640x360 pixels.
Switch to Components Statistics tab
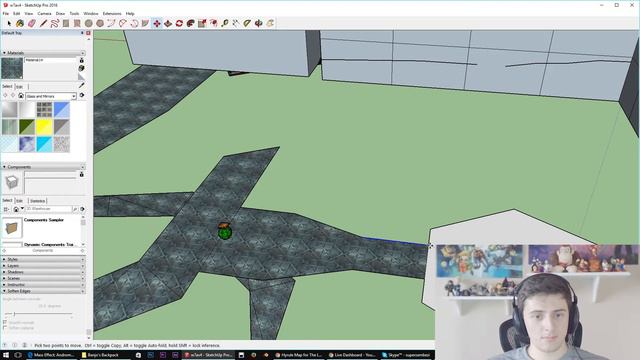pyautogui.click(x=37, y=201)
